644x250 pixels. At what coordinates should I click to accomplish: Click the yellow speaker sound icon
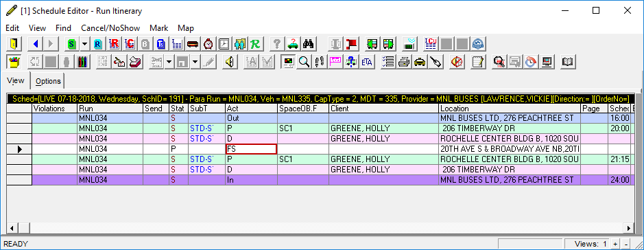coord(230,62)
